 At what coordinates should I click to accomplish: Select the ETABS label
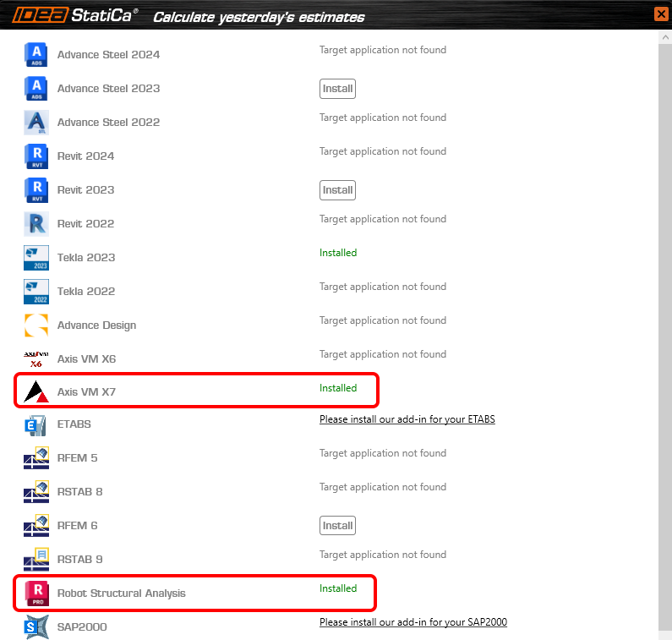[x=74, y=424]
